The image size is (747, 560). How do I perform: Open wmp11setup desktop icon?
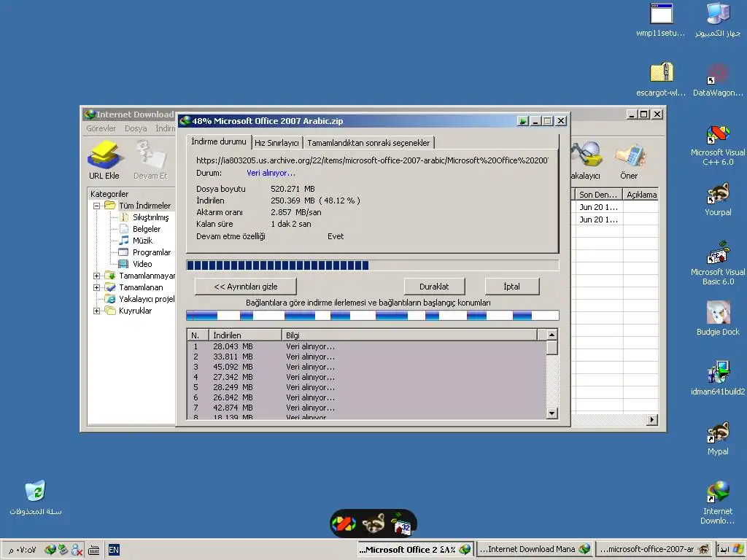click(x=661, y=20)
